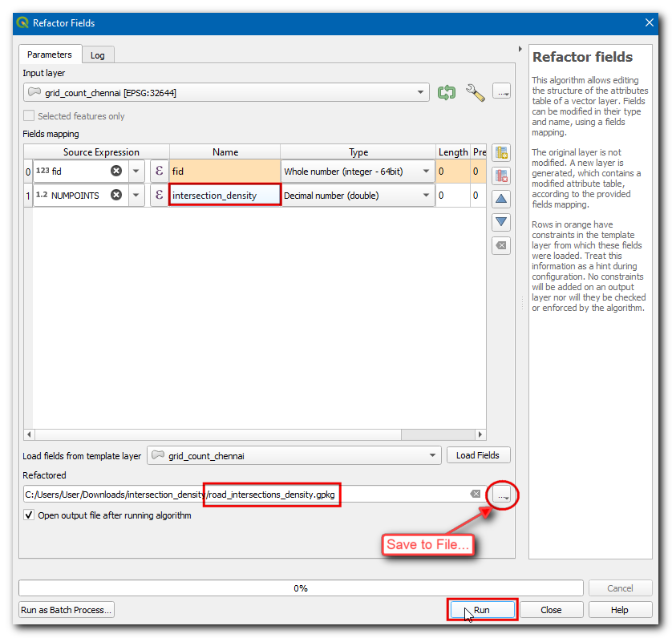This screenshot has width=672, height=638.
Task: Open expression editor for the NUMPOINTS row
Action: 159,195
